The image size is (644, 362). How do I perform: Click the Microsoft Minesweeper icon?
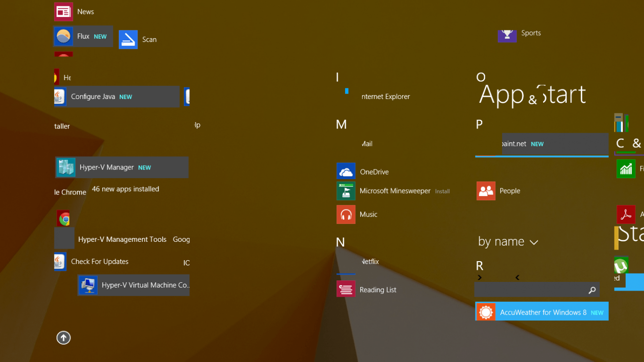346,191
